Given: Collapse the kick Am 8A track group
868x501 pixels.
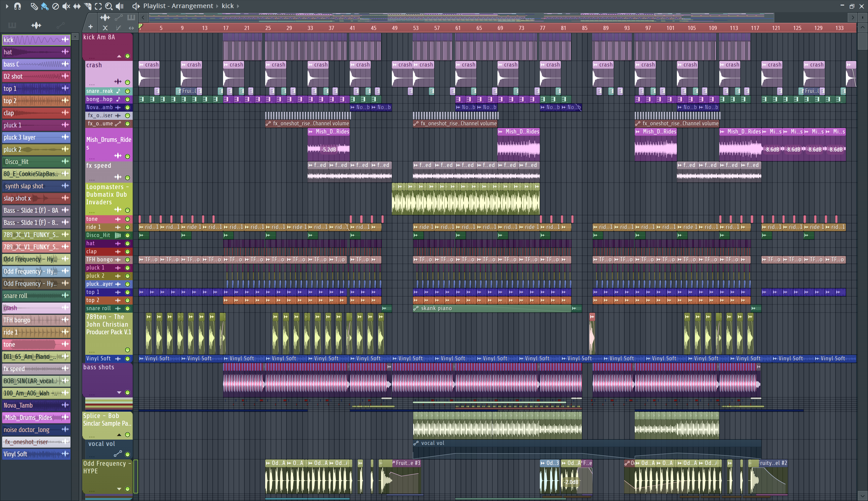Looking at the screenshot, I should click(x=119, y=56).
